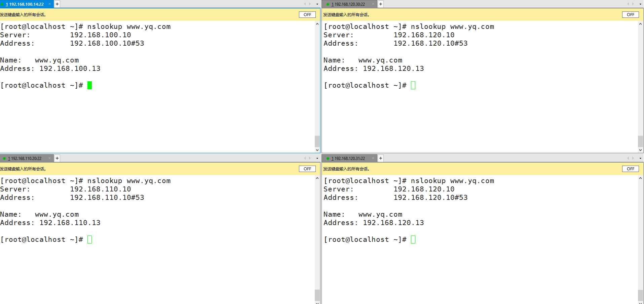The width and height of the screenshot is (644, 304).
Task: Close the 192.168.100.14:22 session tab
Action: click(50, 4)
